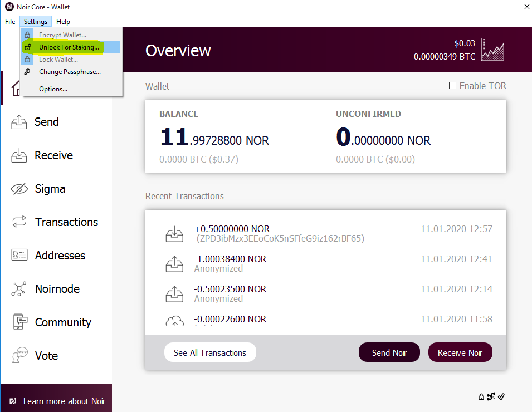Viewport: 532px width, 412px height.
Task: Click the +0.50000000 NOR received transaction
Action: pos(232,229)
